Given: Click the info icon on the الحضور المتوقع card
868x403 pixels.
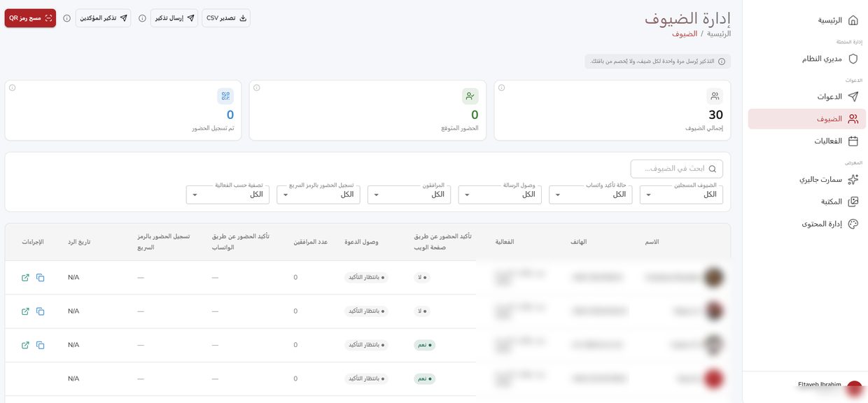Looking at the screenshot, I should (256, 87).
